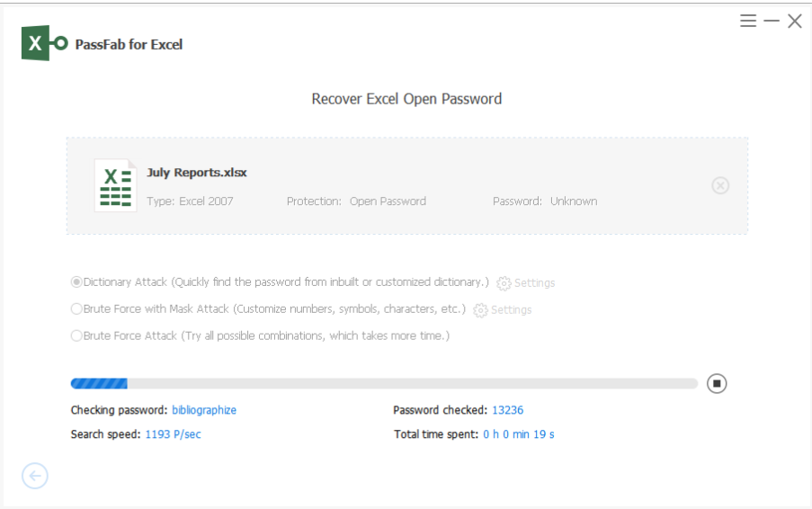
Task: Stop the password recovery with the stop button
Action: point(717,384)
